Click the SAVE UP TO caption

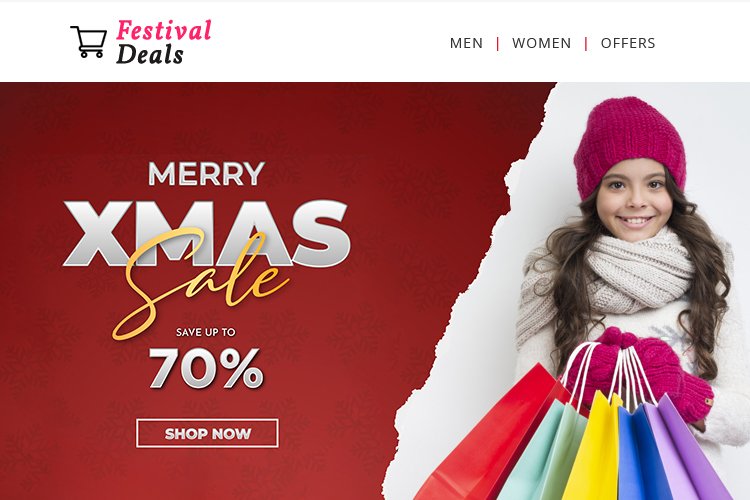click(x=206, y=332)
